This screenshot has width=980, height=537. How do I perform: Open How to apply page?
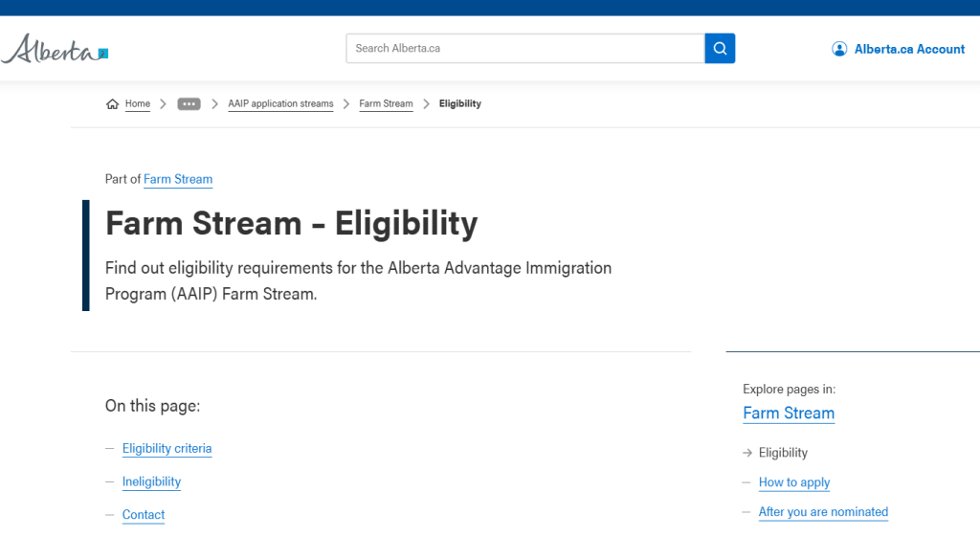pos(794,482)
